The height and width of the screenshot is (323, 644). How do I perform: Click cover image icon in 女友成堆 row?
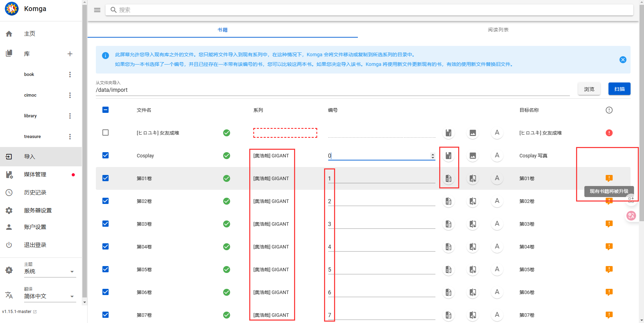[x=473, y=133]
